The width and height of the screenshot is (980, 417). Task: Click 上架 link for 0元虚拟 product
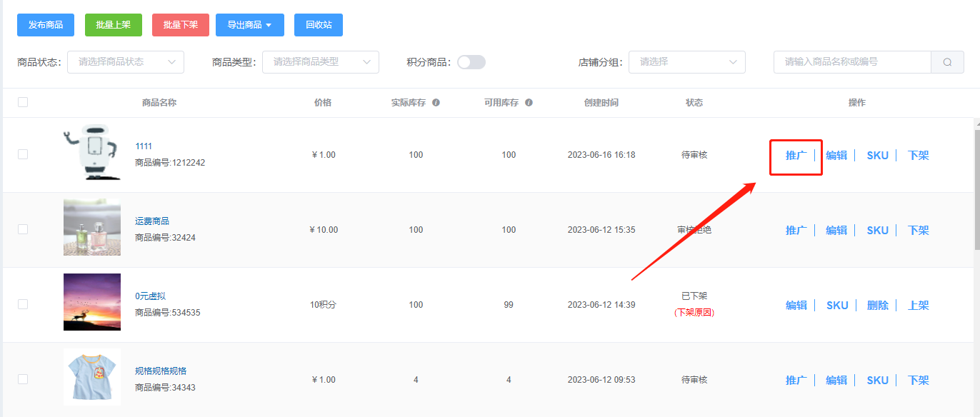(919, 306)
